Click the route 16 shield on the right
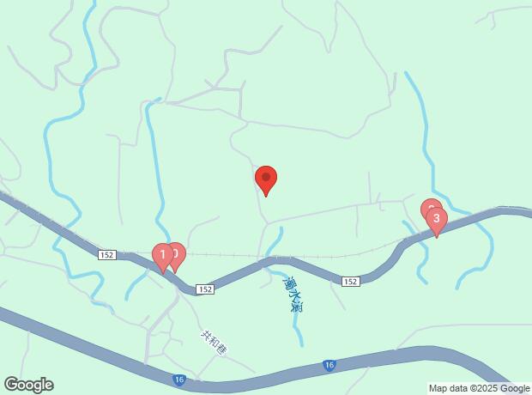Viewport: 532px width, 395px height. pyautogui.click(x=329, y=366)
